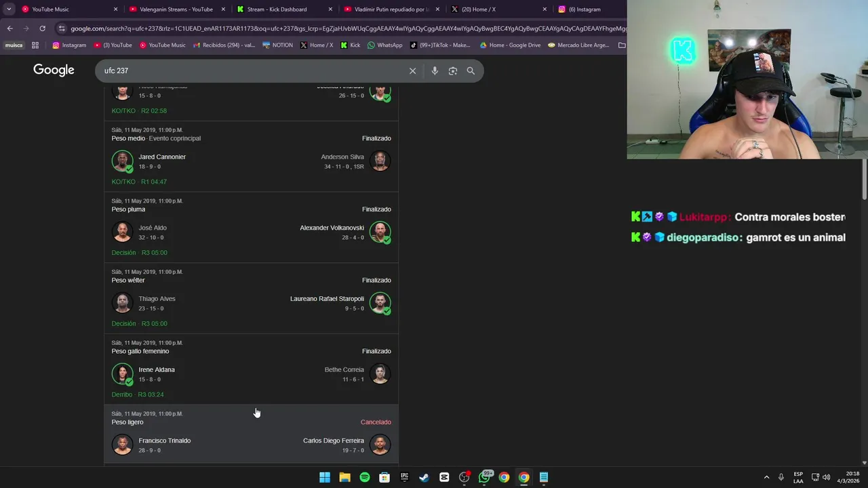This screenshot has height=488, width=868.
Task: Open Laureano Rafael Staropoli name
Action: 327,299
